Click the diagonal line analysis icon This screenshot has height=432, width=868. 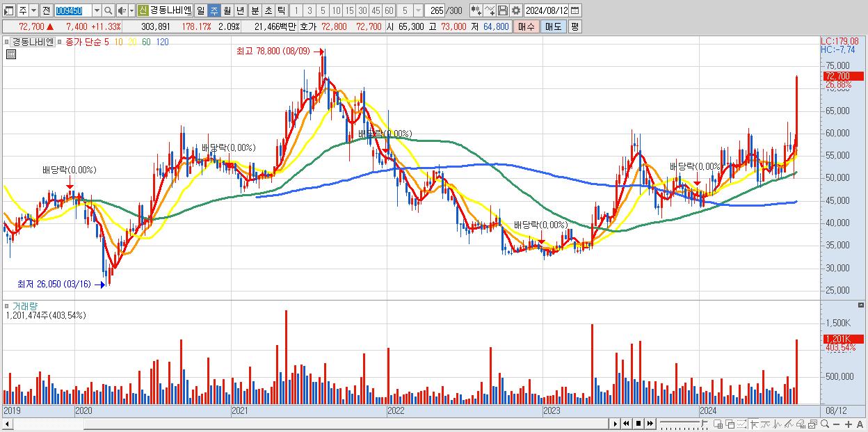[x=789, y=424]
